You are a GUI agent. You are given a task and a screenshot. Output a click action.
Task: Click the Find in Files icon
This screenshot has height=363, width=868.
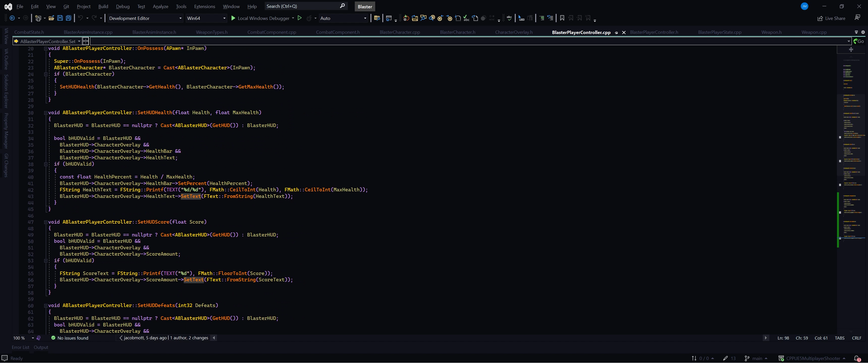tap(377, 18)
